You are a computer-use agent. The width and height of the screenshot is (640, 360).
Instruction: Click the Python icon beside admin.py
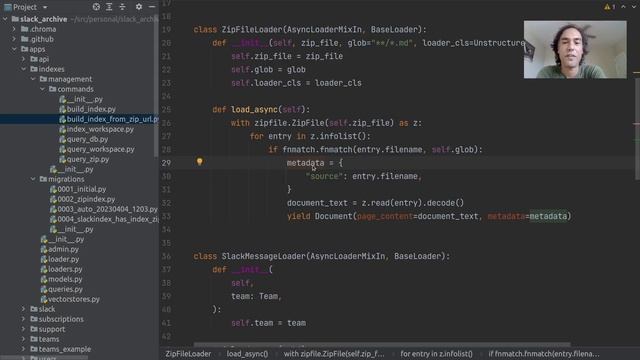[x=44, y=249]
